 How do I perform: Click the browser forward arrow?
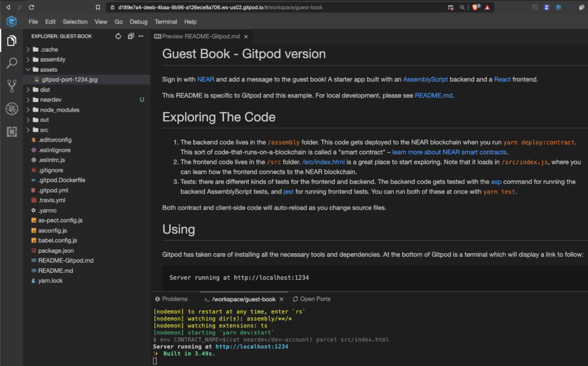coord(20,7)
